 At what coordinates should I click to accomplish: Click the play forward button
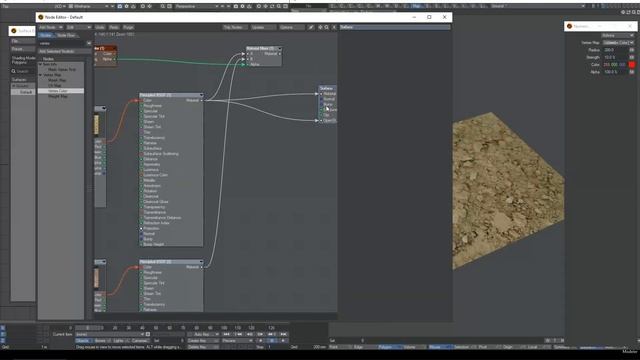(283, 341)
